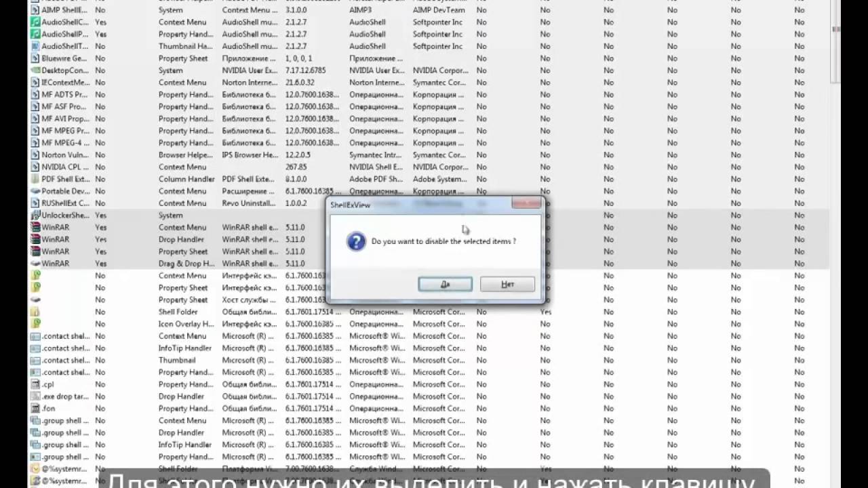This screenshot has height=488, width=868.
Task: Click 'Расширение ...' description cell
Action: (x=248, y=192)
